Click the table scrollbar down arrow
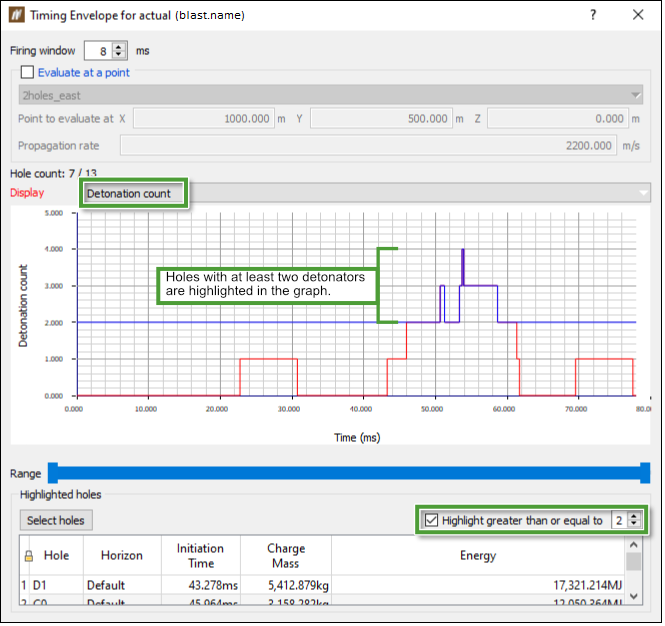The width and height of the screenshot is (665, 626). (x=634, y=596)
